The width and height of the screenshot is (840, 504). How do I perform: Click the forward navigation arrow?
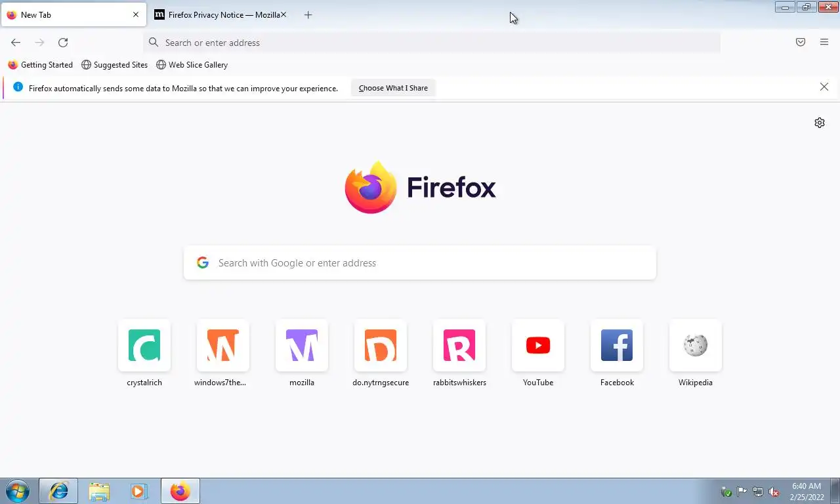point(39,43)
